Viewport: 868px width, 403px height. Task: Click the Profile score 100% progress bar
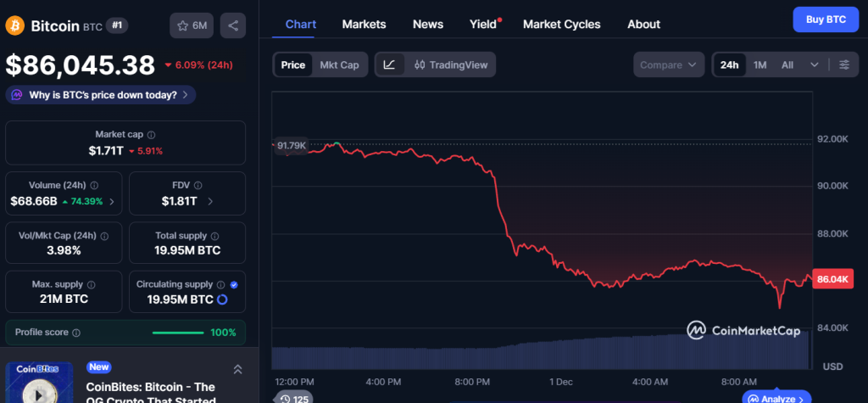(178, 333)
